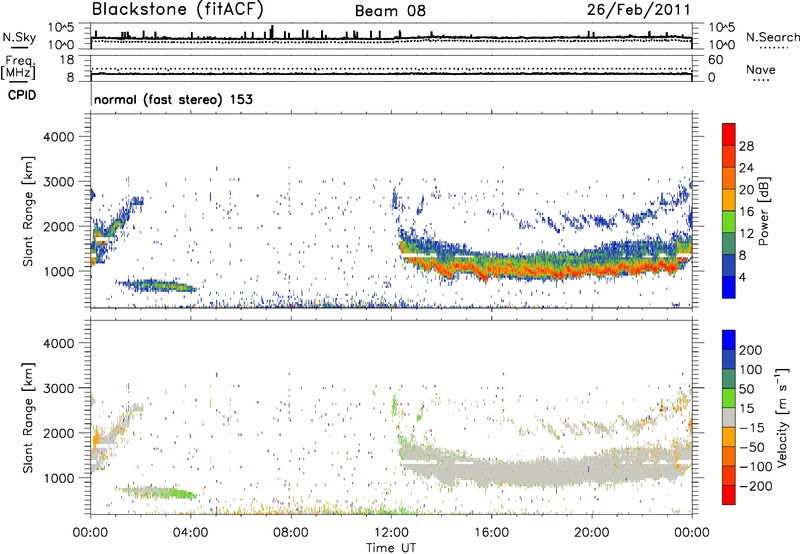Click the '04:00' time axis tick label

pyautogui.click(x=191, y=533)
